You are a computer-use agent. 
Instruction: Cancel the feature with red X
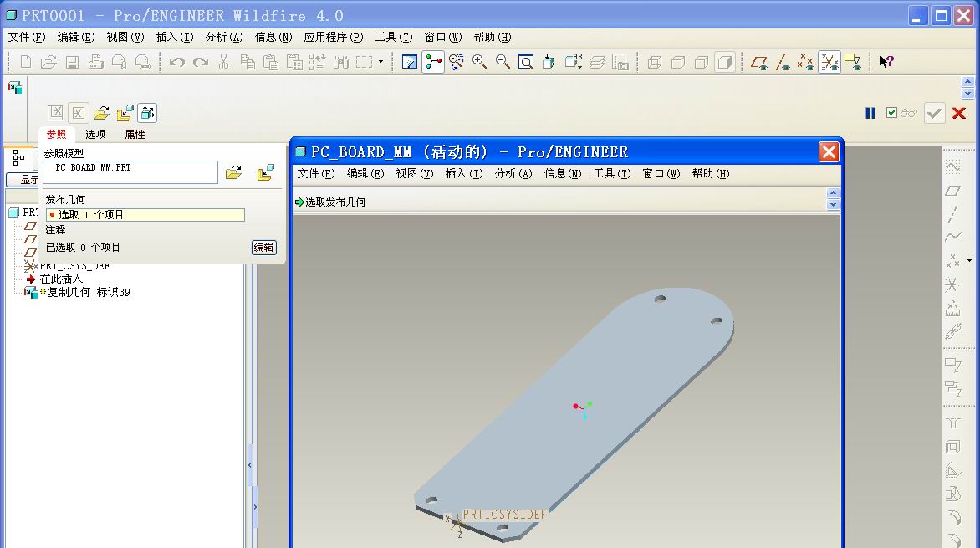point(959,113)
